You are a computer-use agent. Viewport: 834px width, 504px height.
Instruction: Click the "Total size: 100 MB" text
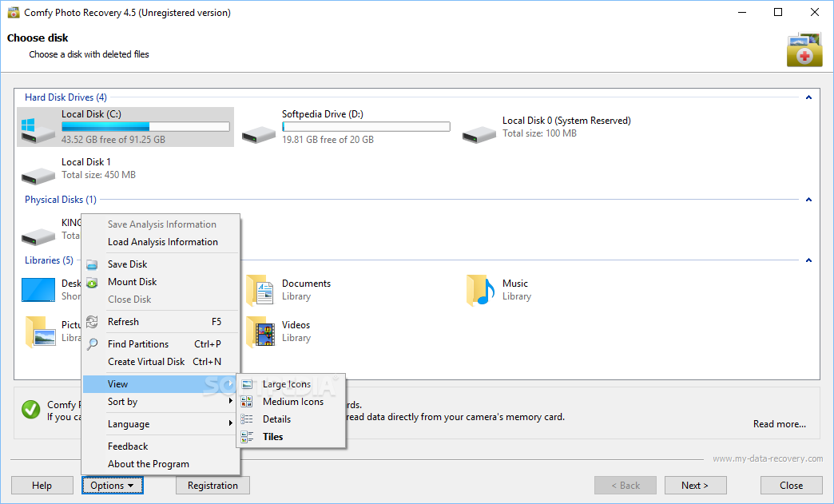tap(539, 133)
